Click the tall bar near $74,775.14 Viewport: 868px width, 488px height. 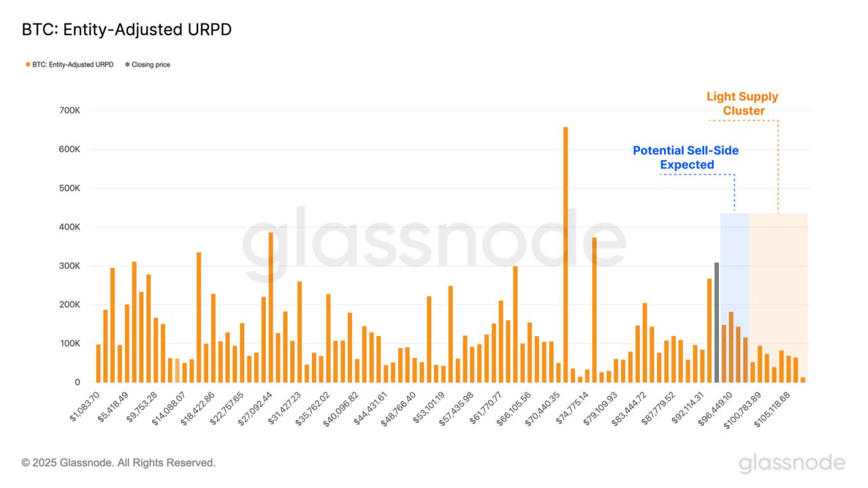(x=594, y=310)
